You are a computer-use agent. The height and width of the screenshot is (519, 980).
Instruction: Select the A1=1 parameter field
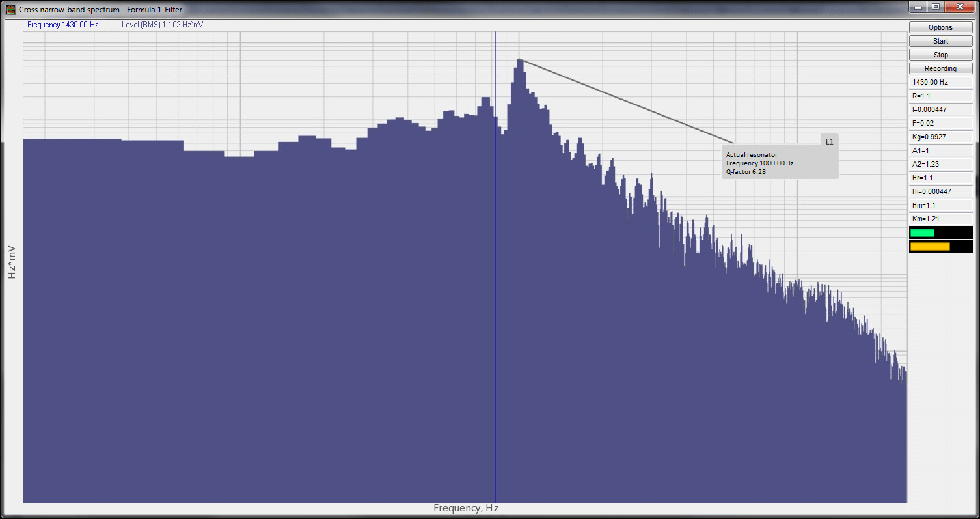point(940,150)
